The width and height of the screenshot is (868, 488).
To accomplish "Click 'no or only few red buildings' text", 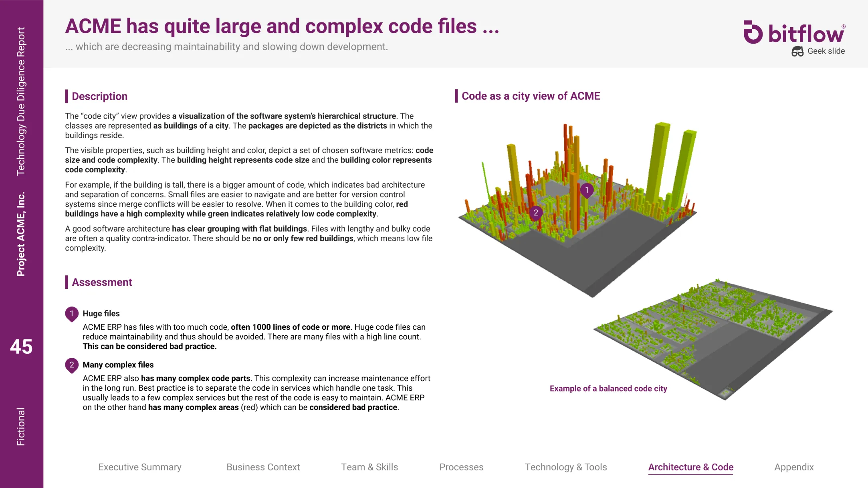I will 303,238.
